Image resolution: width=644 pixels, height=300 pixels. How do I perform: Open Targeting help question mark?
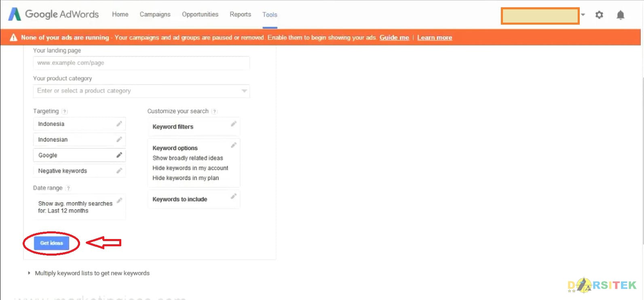[65, 111]
